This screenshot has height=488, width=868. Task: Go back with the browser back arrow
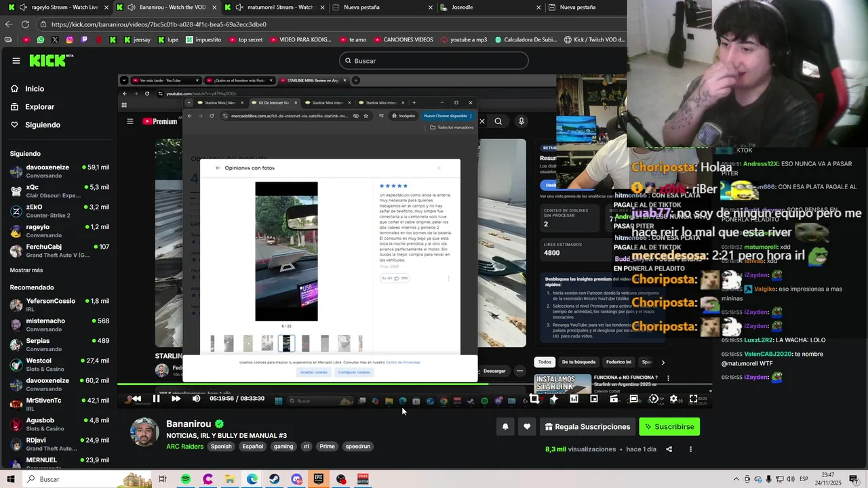pos(8,24)
